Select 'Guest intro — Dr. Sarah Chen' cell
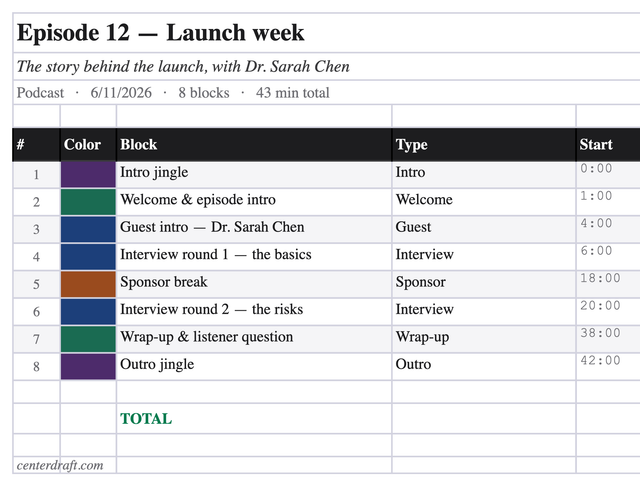This screenshot has width=640, height=497. 254,229
